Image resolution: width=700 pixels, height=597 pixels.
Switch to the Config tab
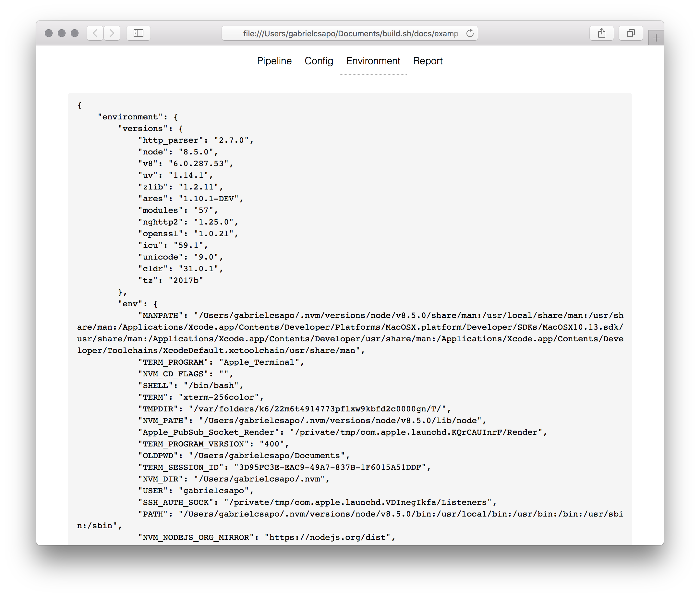pos(319,61)
